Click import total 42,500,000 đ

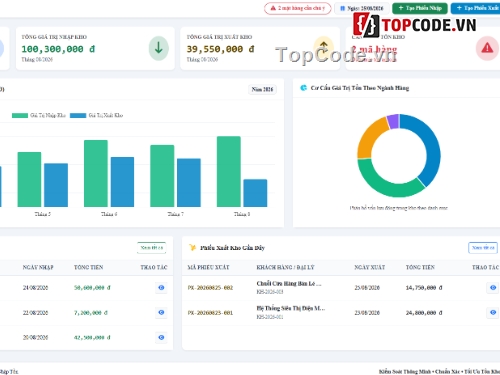(92, 338)
